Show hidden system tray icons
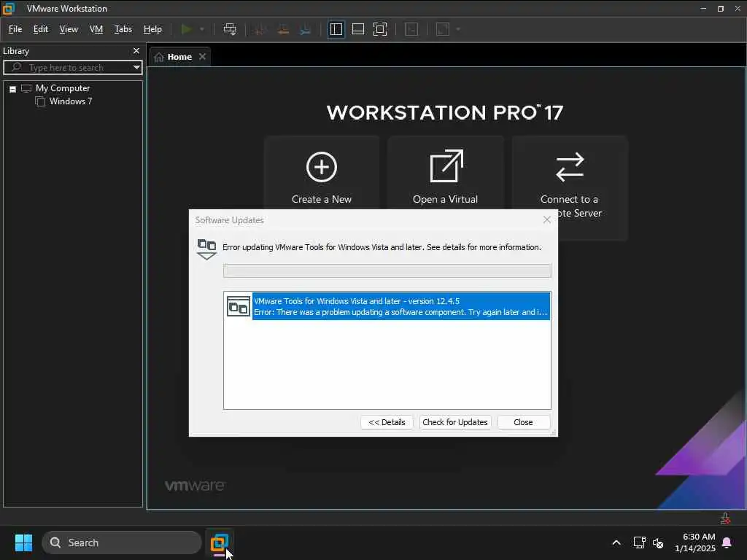 [x=616, y=542]
